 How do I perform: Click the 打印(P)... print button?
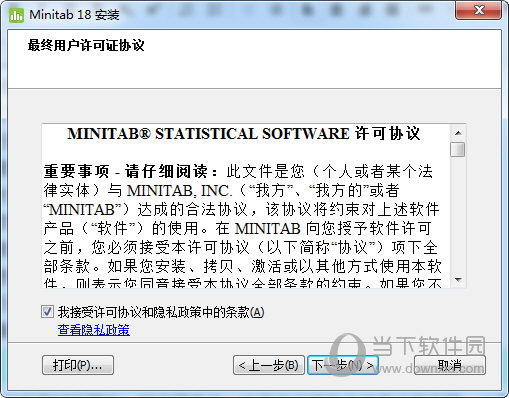[78, 365]
